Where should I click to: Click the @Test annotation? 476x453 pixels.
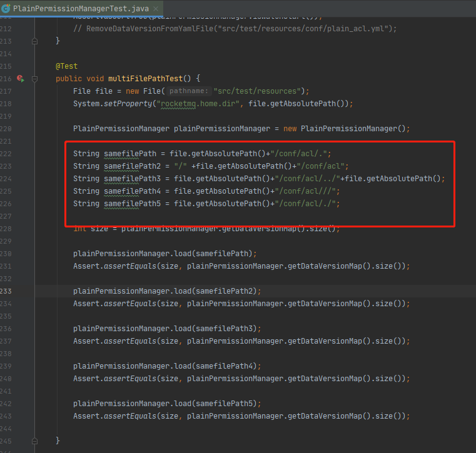(66, 66)
